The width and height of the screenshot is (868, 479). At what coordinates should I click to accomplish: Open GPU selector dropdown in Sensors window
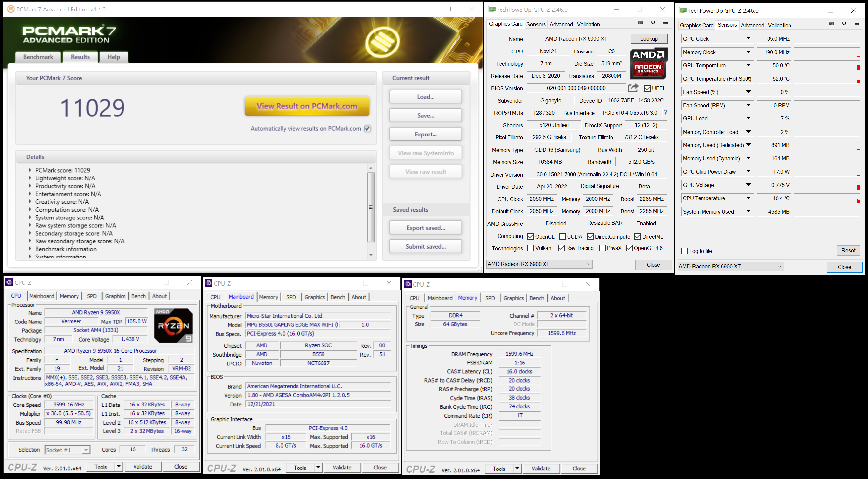[x=730, y=266]
